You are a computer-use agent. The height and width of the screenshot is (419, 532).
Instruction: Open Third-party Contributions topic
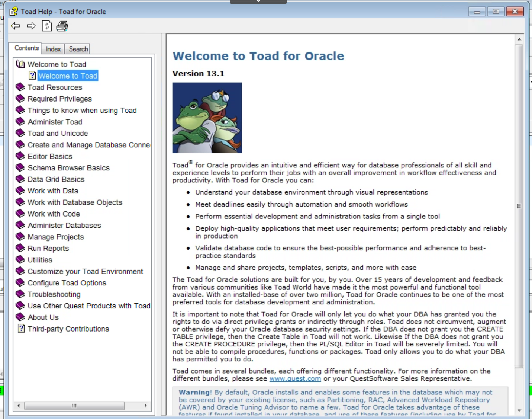tap(68, 329)
